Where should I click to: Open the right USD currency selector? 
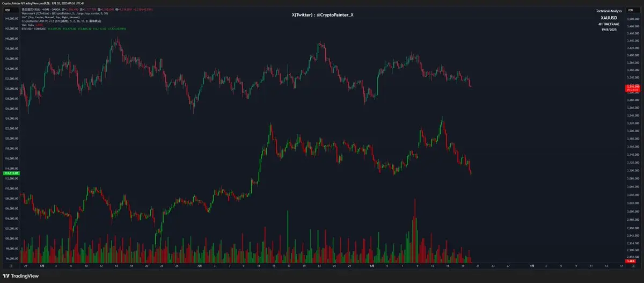pyautogui.click(x=633, y=11)
